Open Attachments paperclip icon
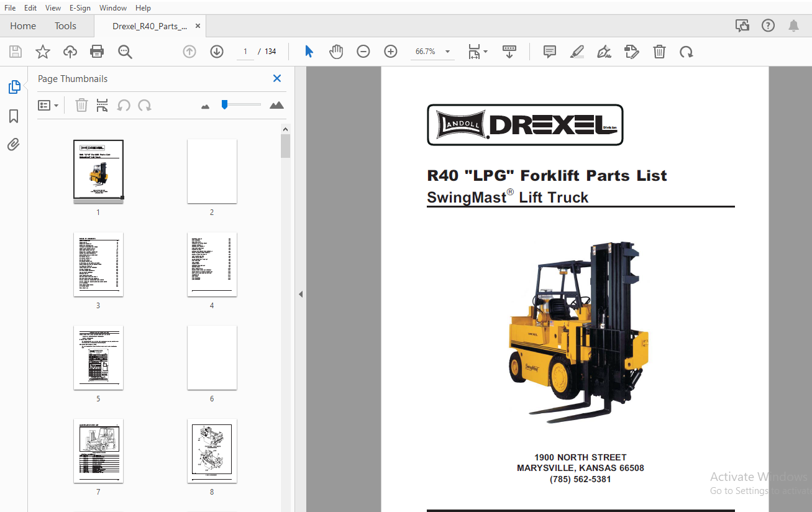 click(14, 145)
